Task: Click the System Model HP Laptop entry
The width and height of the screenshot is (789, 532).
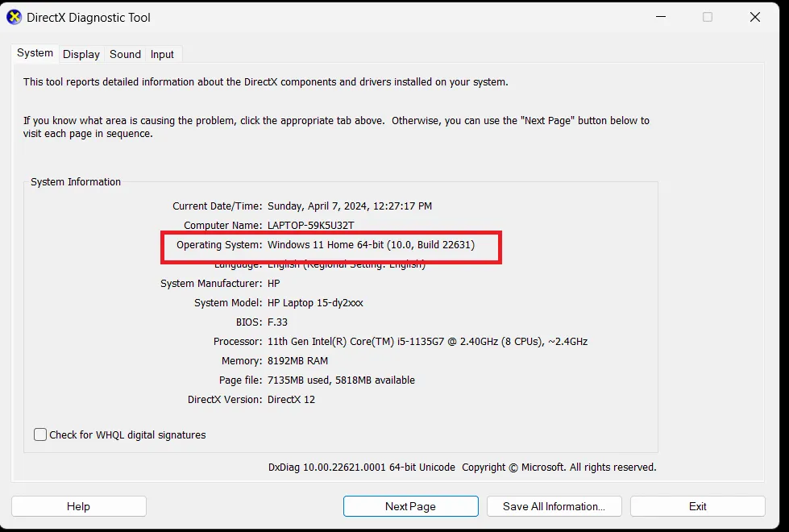Action: pyautogui.click(x=314, y=302)
